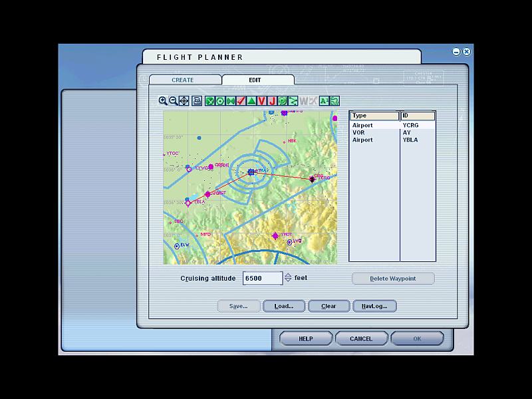532x399 pixels.
Task: Click the Save... button
Action: coord(239,306)
